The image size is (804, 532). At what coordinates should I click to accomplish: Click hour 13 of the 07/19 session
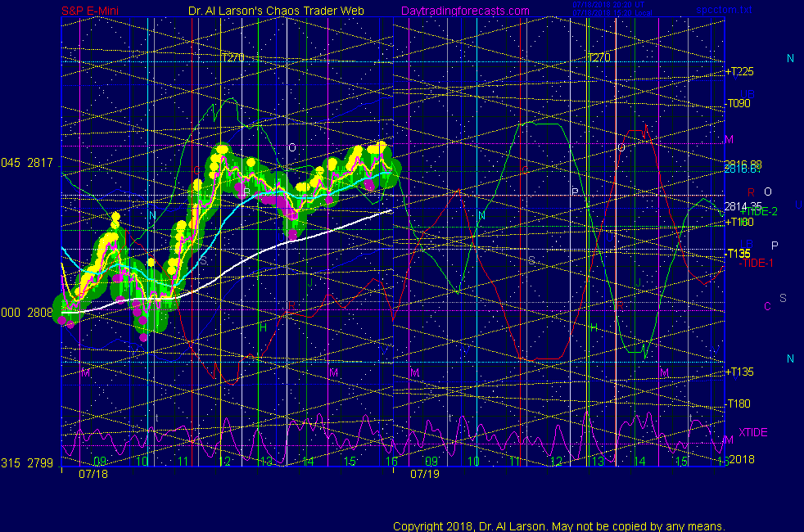(x=598, y=461)
